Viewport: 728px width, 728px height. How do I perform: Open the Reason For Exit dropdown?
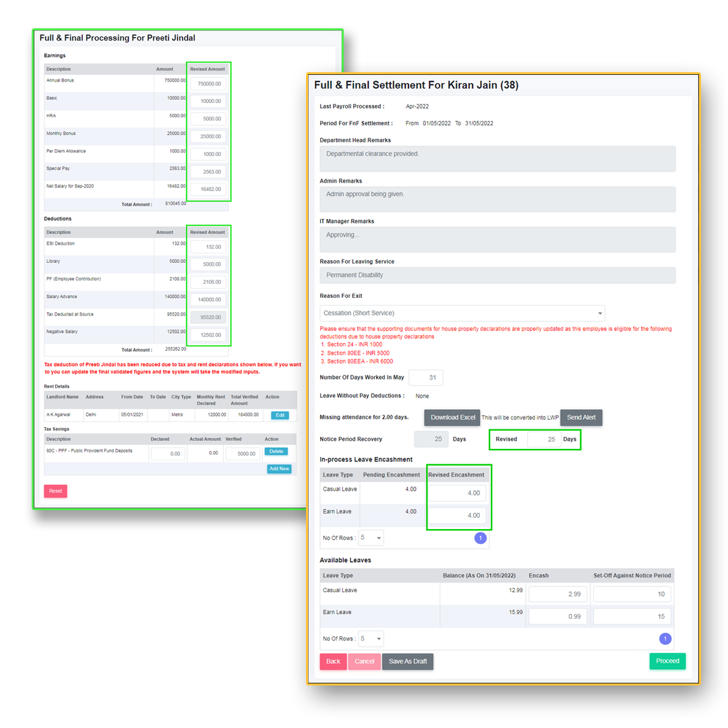click(x=462, y=313)
